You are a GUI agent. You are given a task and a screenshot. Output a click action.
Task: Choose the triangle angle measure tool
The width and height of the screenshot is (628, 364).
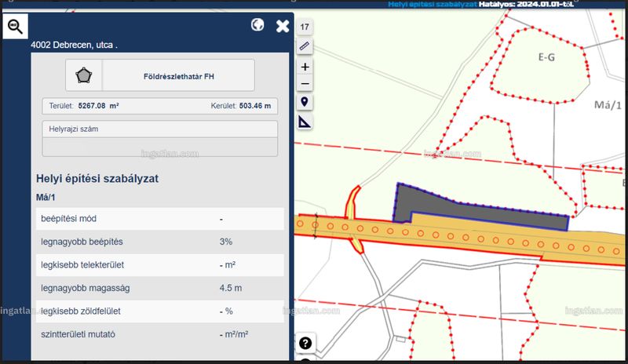pyautogui.click(x=305, y=122)
